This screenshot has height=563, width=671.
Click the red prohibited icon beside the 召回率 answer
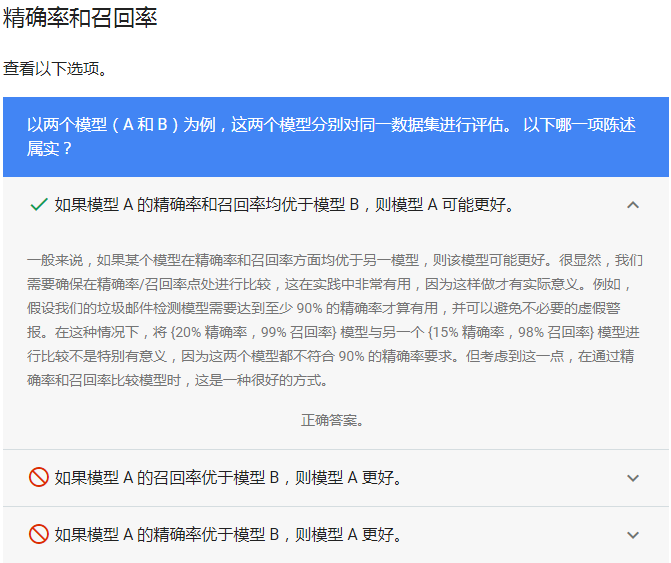[39, 478]
